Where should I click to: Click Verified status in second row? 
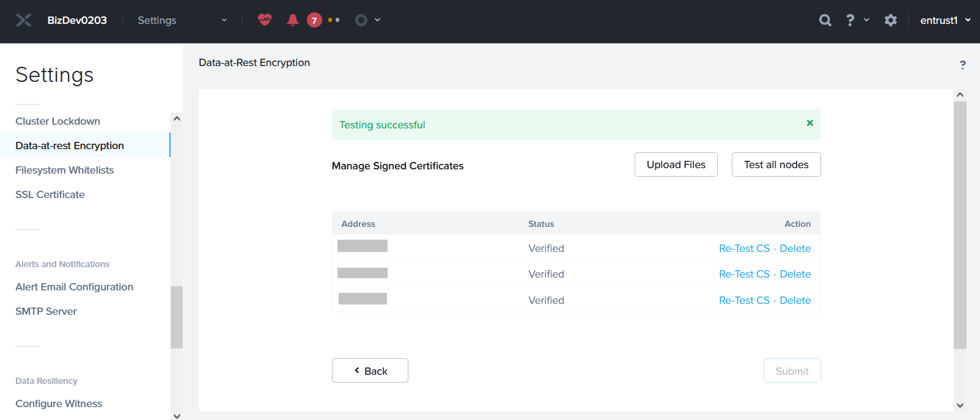(x=546, y=274)
